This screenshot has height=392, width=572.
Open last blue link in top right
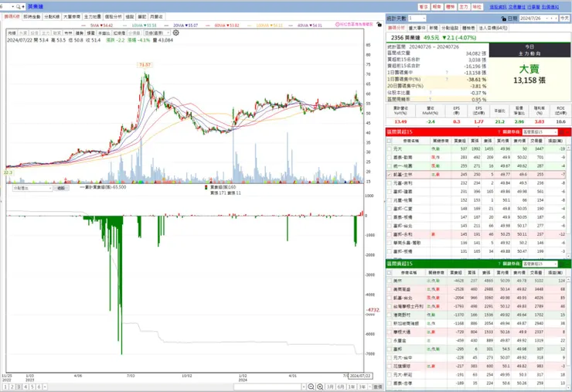click(550, 7)
